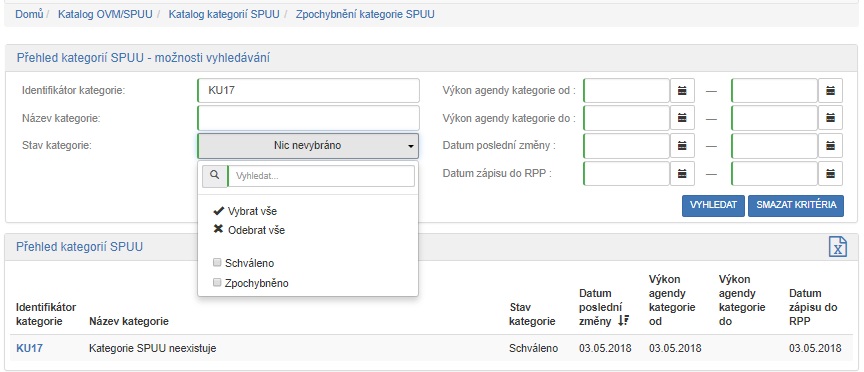Open calendar for first Výkon agendy kategorie od date
Screen dimensions: 864x372
click(x=682, y=90)
